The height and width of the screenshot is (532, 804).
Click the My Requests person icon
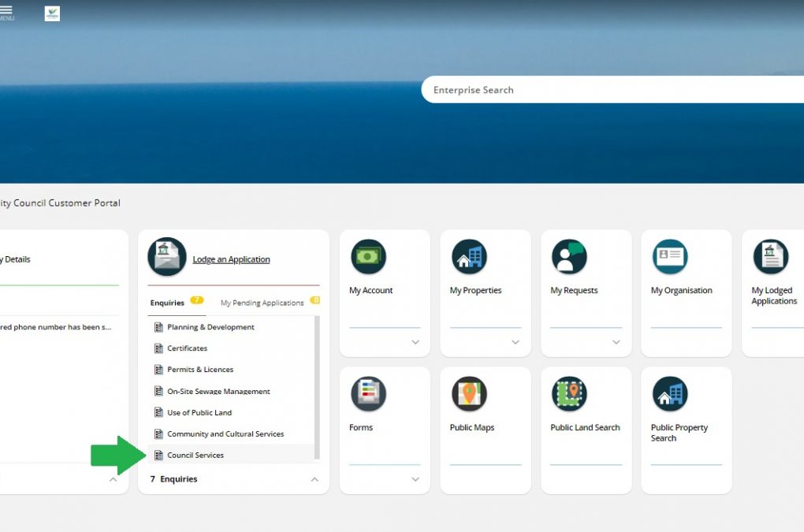pos(569,257)
